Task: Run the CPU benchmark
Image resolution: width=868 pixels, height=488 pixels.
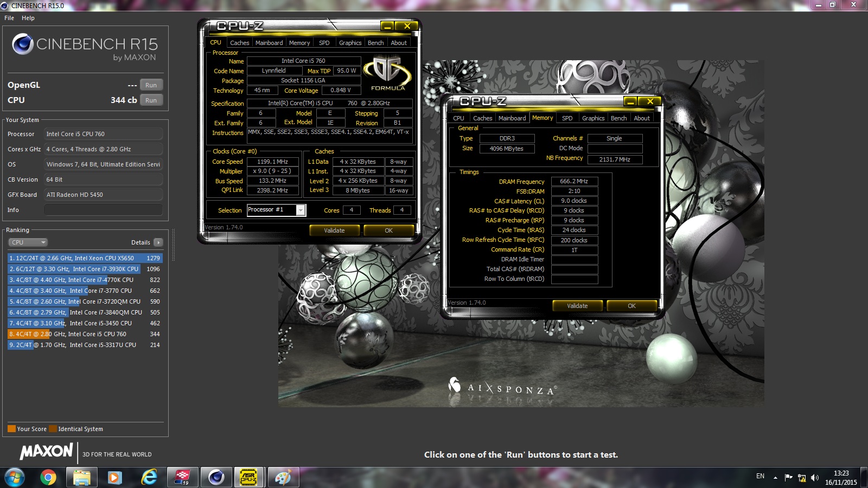Action: [151, 100]
